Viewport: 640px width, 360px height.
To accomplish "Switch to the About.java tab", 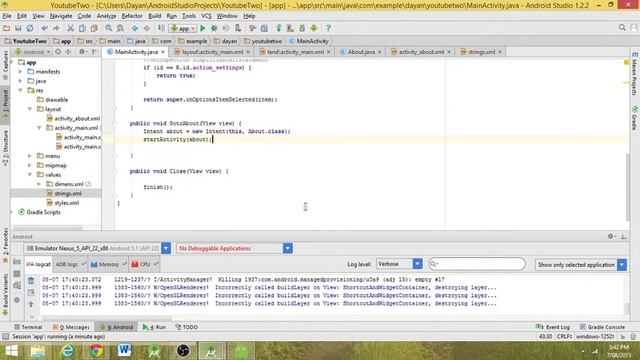I will point(361,52).
